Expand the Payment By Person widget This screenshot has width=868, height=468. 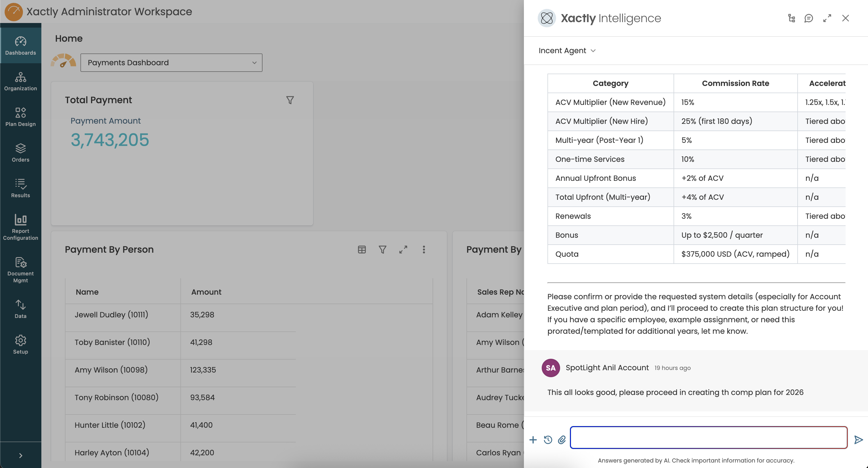pos(403,250)
